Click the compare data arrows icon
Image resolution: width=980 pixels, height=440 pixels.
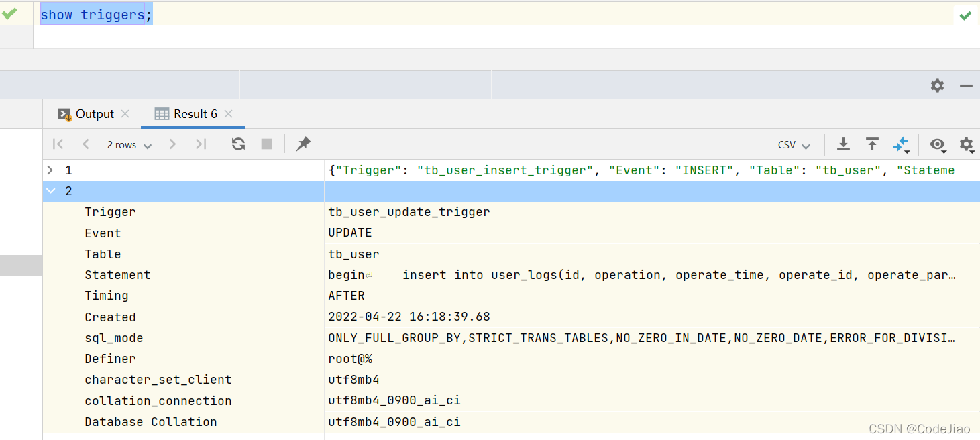pyautogui.click(x=900, y=144)
